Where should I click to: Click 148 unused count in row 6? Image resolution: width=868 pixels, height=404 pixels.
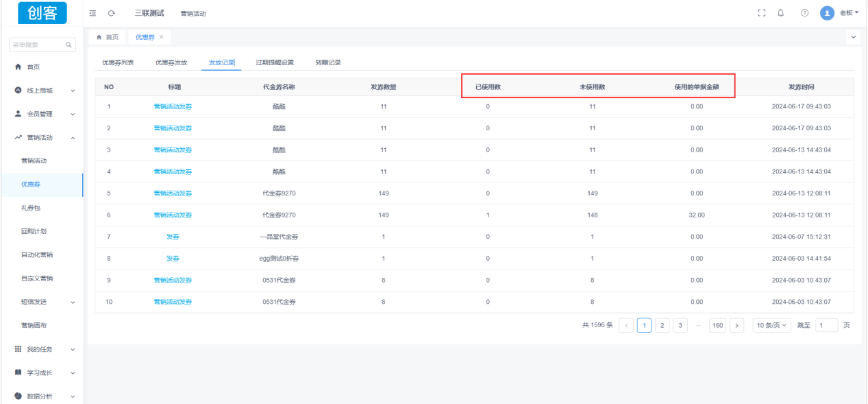592,215
